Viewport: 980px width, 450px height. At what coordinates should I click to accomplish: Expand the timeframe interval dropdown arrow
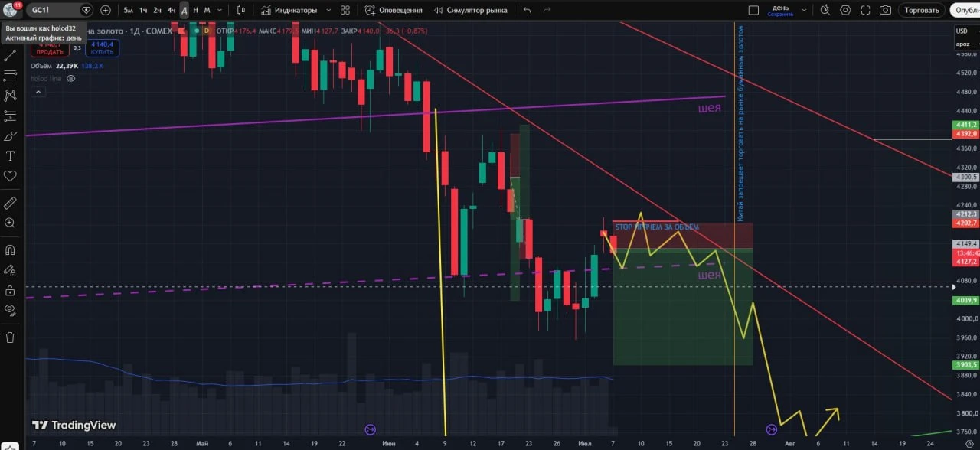[219, 10]
